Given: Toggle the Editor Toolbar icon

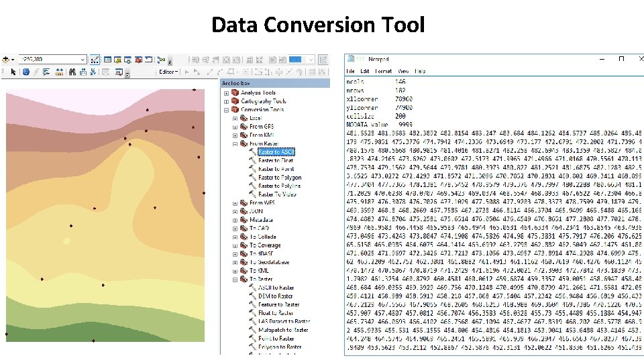Looking at the screenshot, I should (x=95, y=60).
